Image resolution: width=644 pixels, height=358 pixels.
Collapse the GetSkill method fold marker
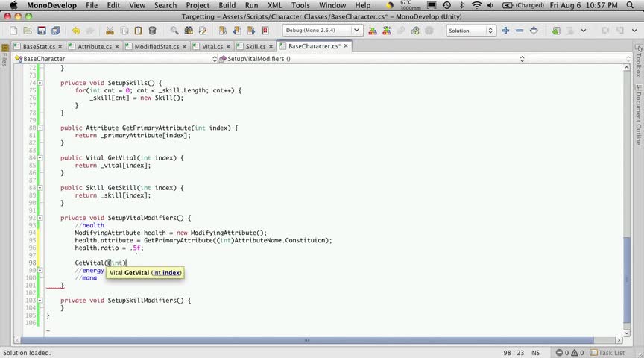click(40, 188)
